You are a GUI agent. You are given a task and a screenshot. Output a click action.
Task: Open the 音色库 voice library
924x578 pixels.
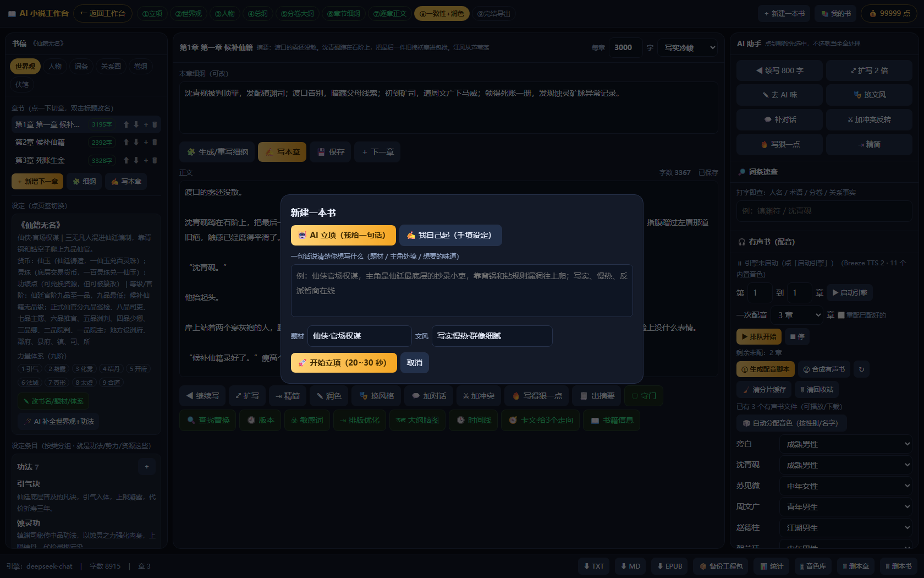point(813,566)
